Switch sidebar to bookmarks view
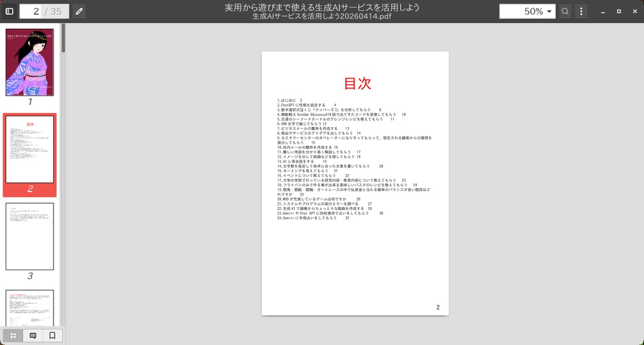The width and height of the screenshot is (644, 345). pyautogui.click(x=52, y=336)
